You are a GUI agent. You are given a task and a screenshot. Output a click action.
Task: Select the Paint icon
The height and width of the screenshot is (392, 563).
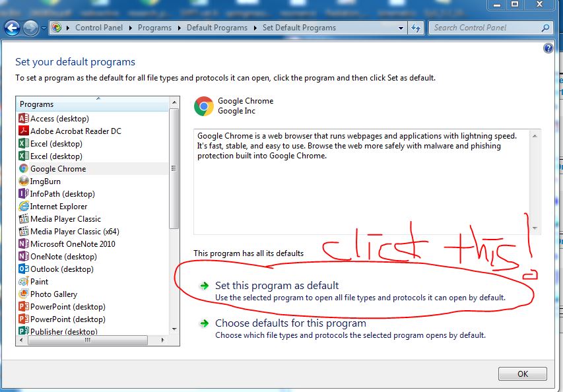click(x=23, y=281)
